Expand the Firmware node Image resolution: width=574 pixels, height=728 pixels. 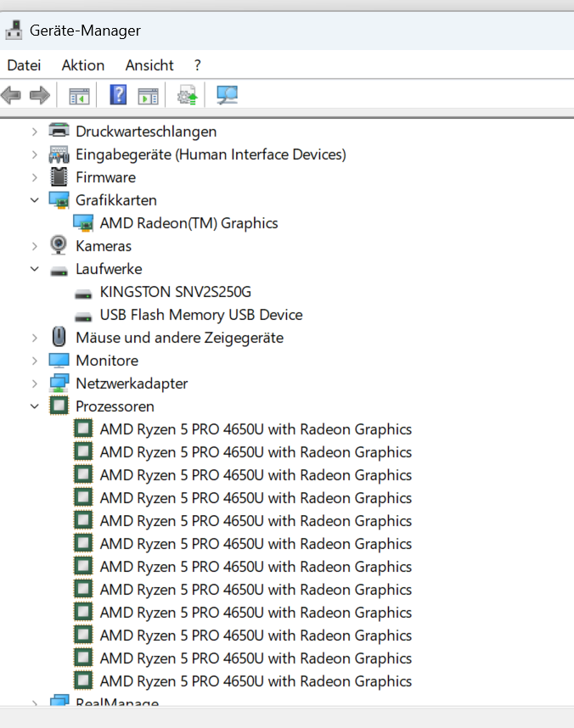pos(35,177)
